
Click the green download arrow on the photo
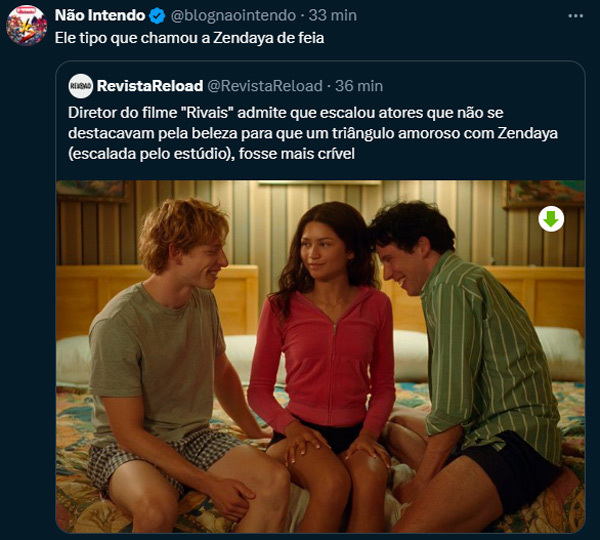tap(551, 219)
